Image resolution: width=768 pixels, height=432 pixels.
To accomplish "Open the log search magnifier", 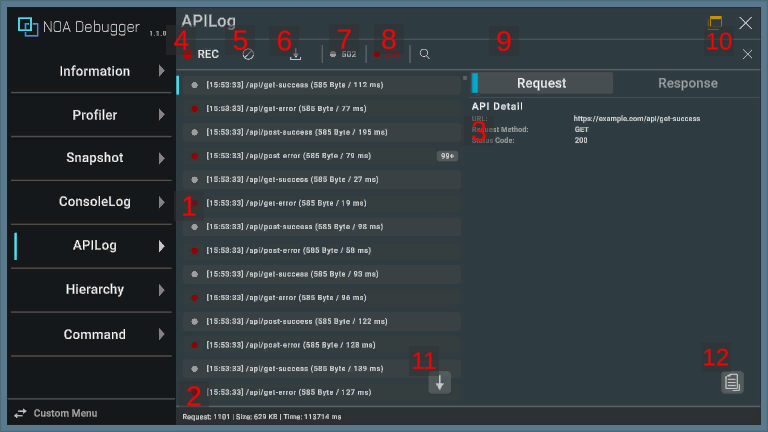I will [425, 54].
